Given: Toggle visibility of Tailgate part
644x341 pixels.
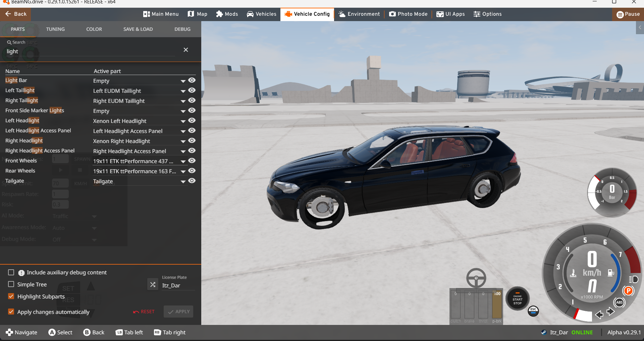Looking at the screenshot, I should (192, 181).
